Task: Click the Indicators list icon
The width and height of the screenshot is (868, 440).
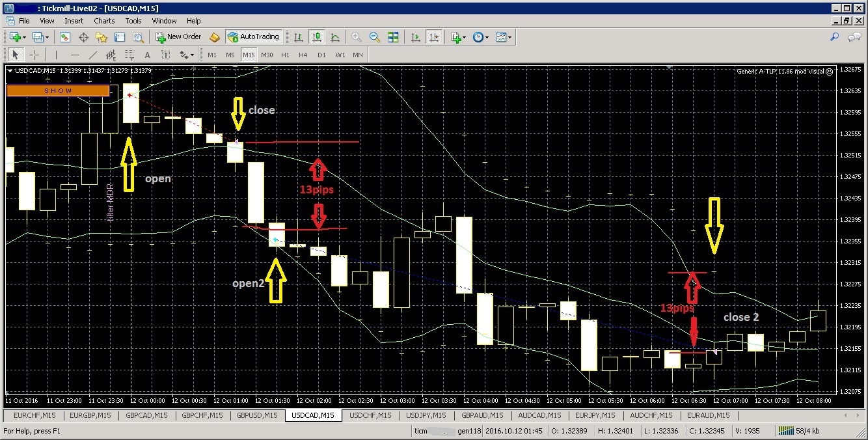Action: coord(456,37)
